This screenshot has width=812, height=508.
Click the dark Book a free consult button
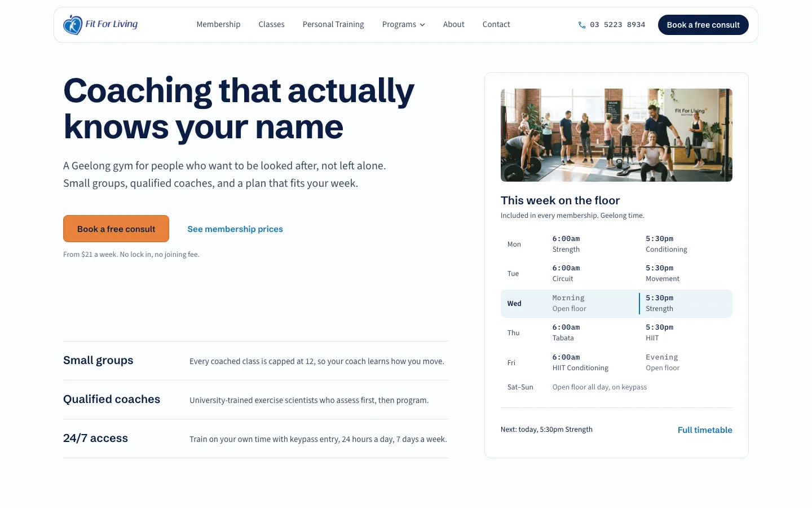click(x=703, y=25)
